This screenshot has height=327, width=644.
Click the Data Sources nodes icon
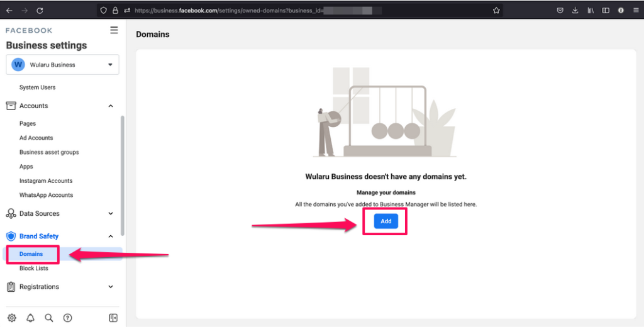[11, 214]
